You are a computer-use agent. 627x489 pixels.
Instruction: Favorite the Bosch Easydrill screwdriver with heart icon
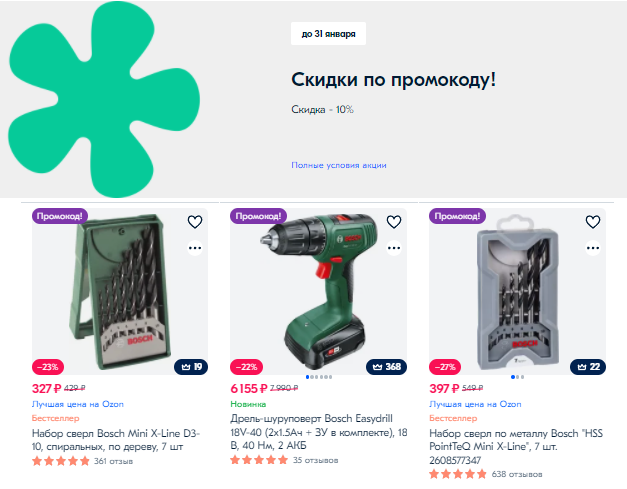pyautogui.click(x=393, y=222)
